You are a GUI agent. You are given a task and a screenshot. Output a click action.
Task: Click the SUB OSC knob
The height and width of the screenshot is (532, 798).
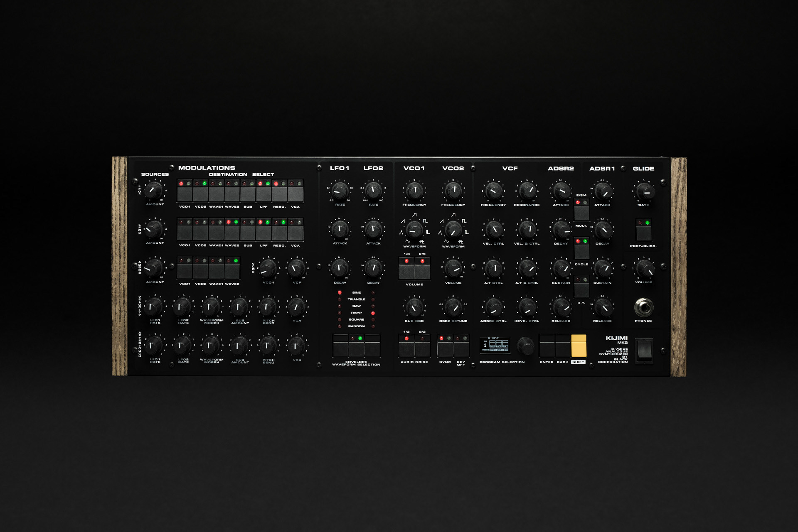(x=414, y=307)
